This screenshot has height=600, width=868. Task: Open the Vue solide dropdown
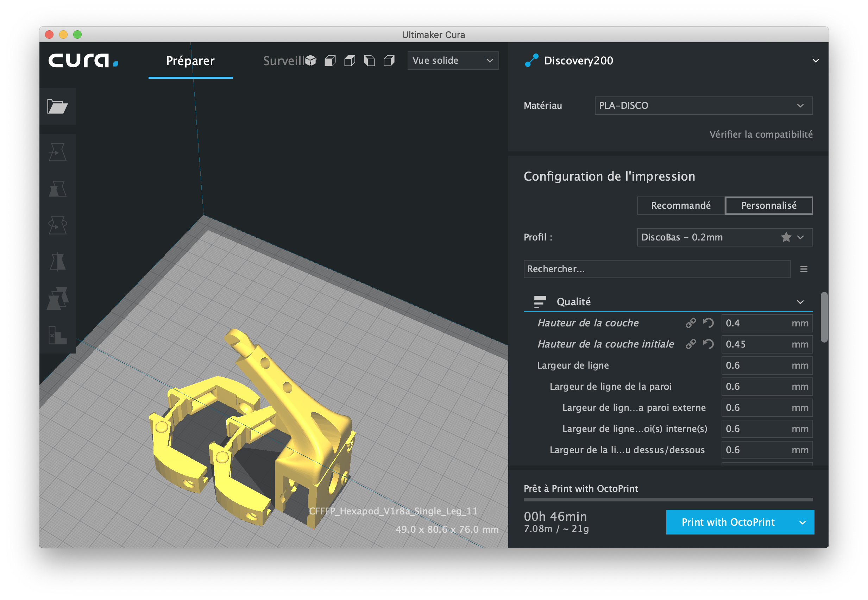pos(452,61)
